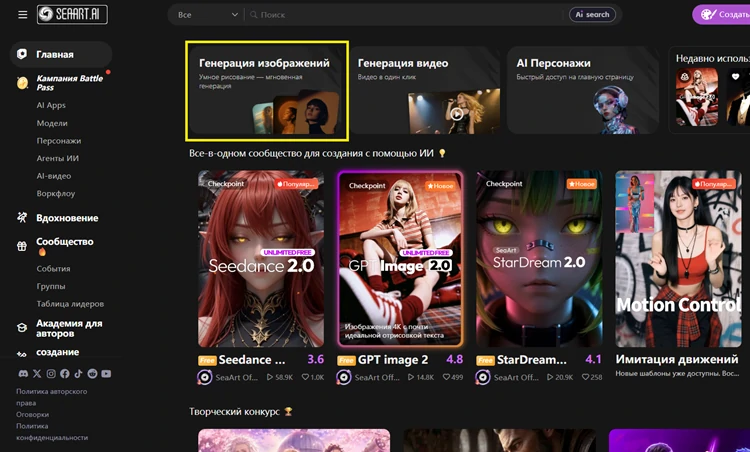
Task: Open 'Модели' sidebar item
Action: coord(52,123)
